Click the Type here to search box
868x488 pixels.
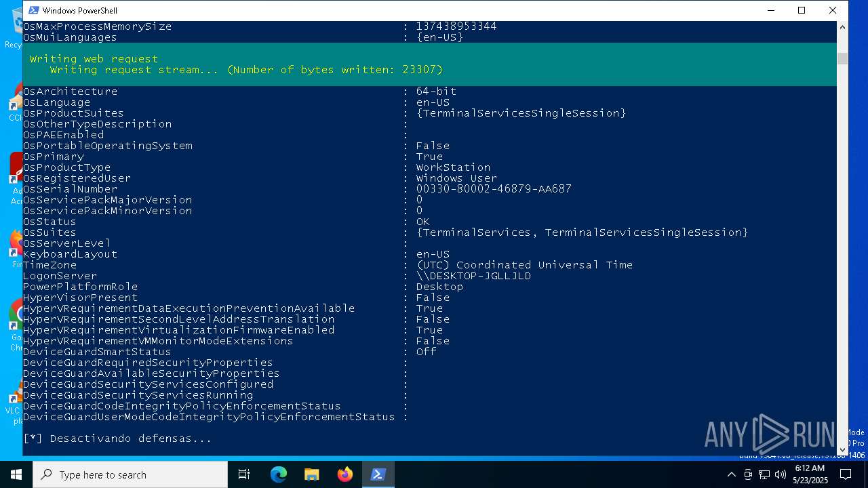click(x=130, y=474)
